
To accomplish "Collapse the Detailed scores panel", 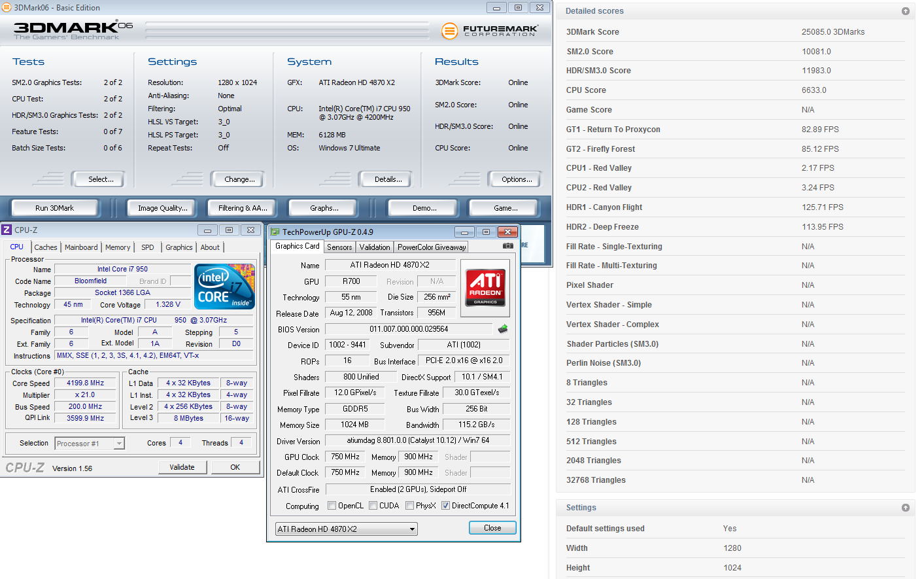I will pos(905,11).
